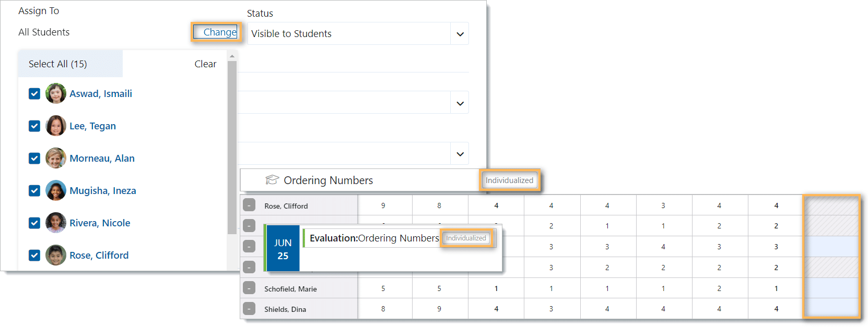Click the student list vertical scrollbar
The width and height of the screenshot is (868, 327).
(x=232, y=146)
